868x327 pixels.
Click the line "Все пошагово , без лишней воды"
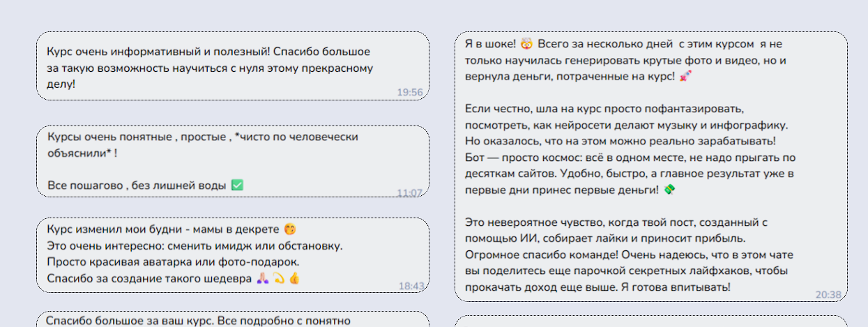tap(137, 185)
